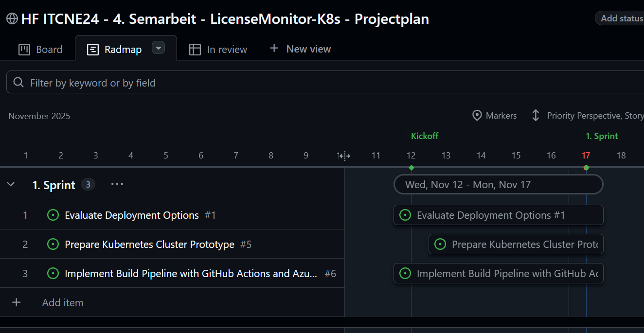Viewport: 644px width, 333px height.
Task: Click the In review view icon
Action: coord(196,49)
